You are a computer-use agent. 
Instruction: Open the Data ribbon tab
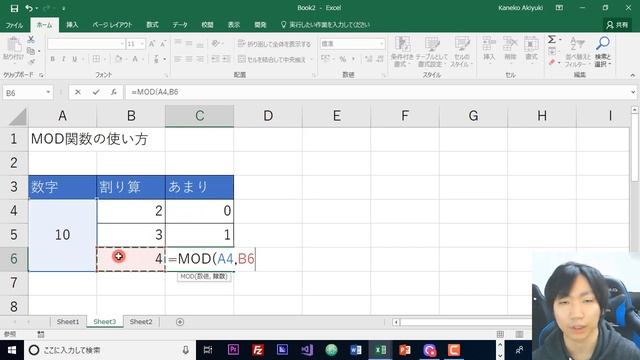click(180, 25)
